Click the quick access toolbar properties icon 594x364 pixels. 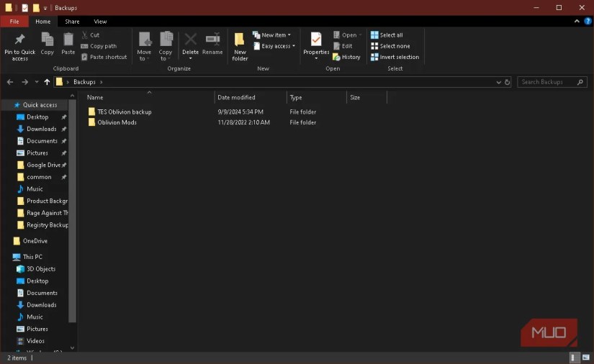25,8
